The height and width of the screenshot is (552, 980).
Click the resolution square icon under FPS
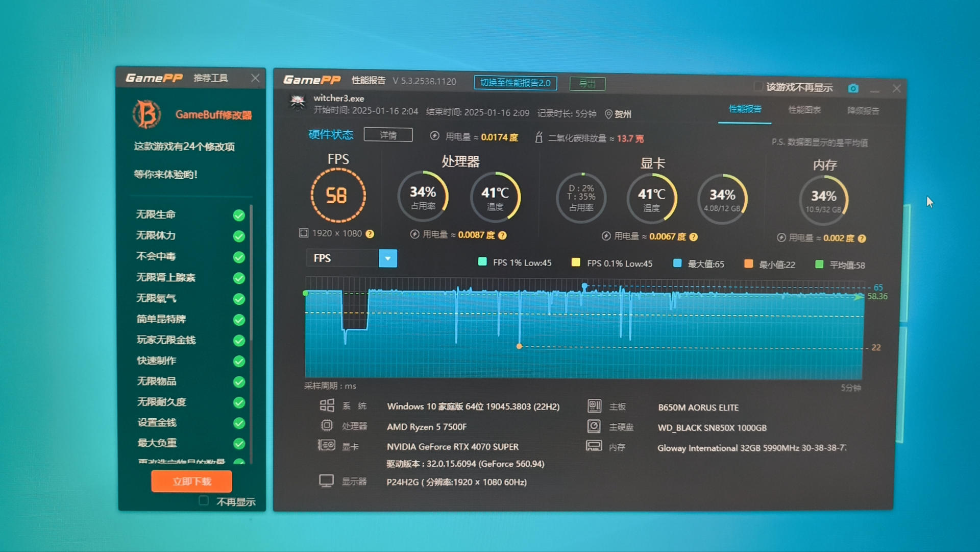(x=304, y=233)
